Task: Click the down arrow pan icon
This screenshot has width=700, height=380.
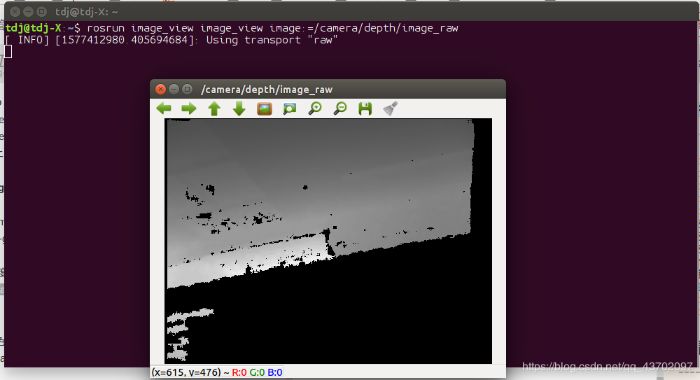Action: (239, 109)
